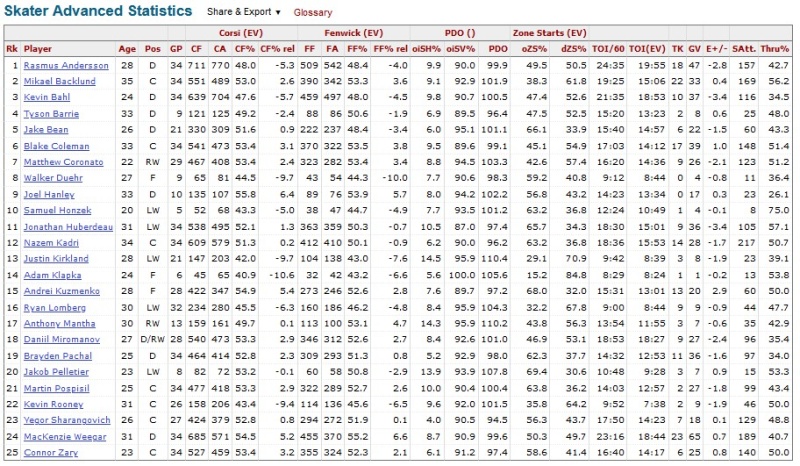Screen dimensions: 800x466
Task: Select Samuel Honzek's 75.0 Thru% value
Action: tap(779, 210)
